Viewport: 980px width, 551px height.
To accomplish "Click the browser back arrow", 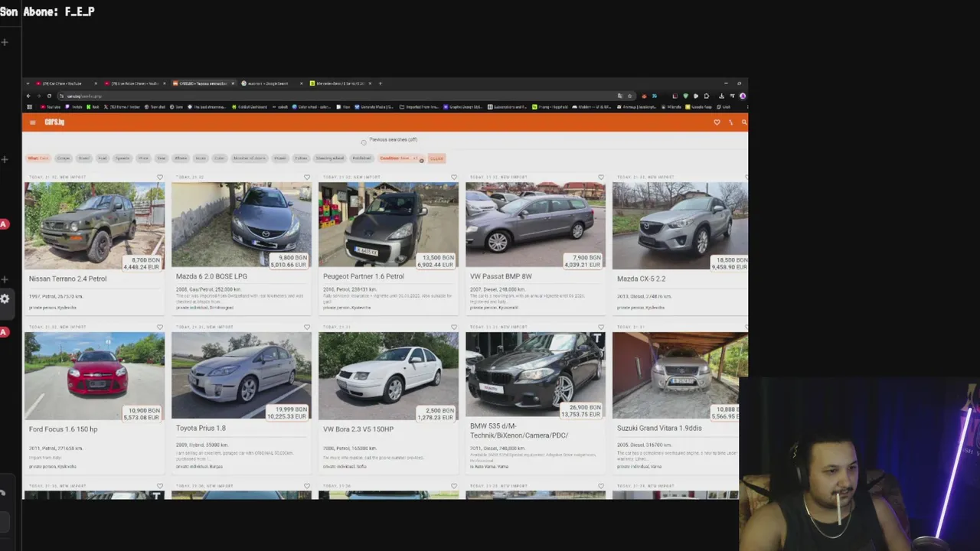I will click(x=28, y=96).
